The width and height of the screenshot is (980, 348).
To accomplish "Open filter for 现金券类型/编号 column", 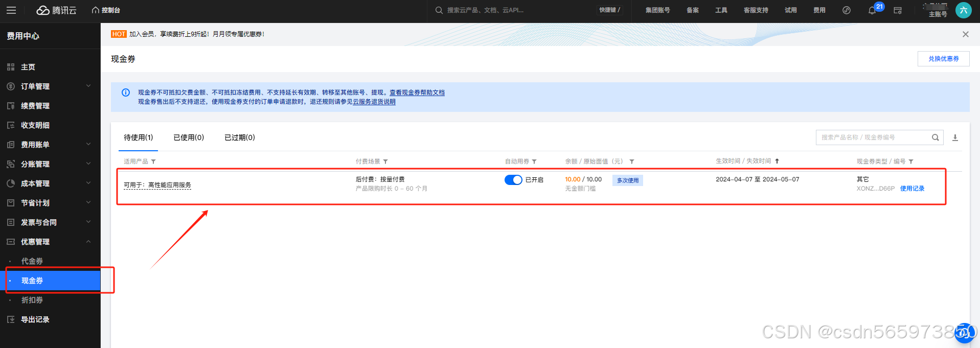I will coord(911,161).
